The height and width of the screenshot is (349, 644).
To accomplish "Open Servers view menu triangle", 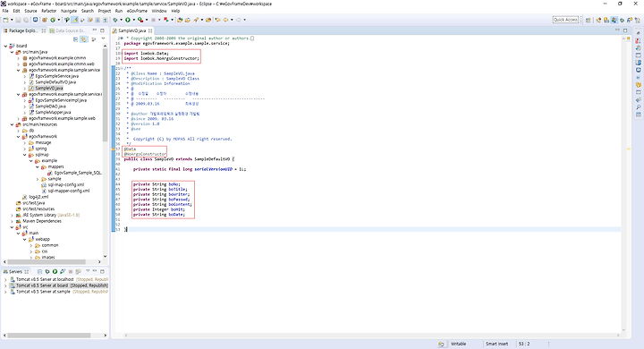I will 88,271.
